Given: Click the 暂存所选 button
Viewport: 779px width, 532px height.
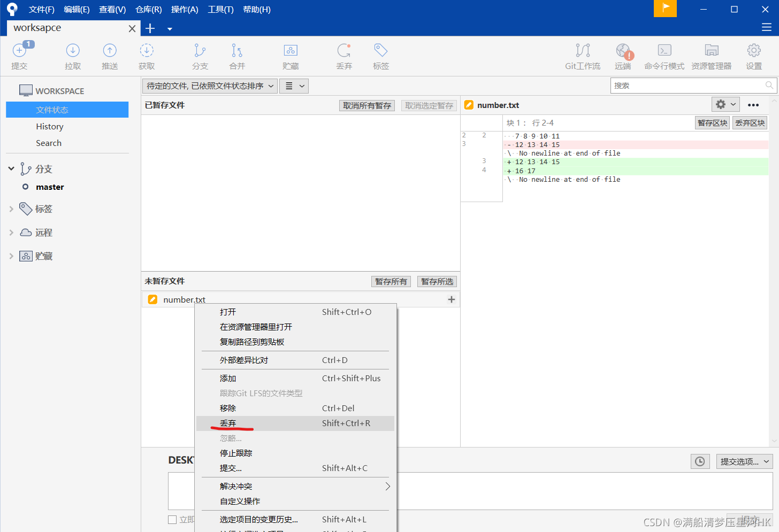Looking at the screenshot, I should 437,281.
